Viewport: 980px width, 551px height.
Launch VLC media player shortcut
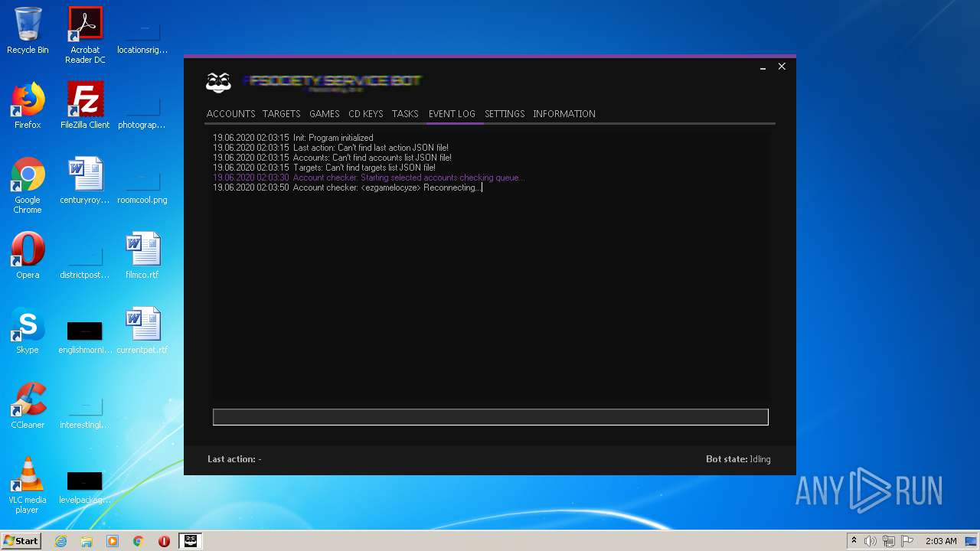coord(28,485)
